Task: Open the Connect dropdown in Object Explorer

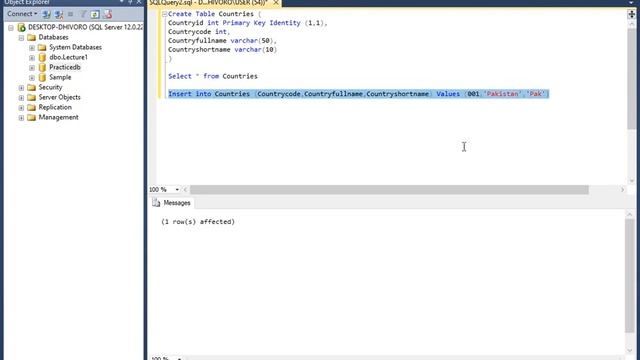Action: pyautogui.click(x=22, y=14)
